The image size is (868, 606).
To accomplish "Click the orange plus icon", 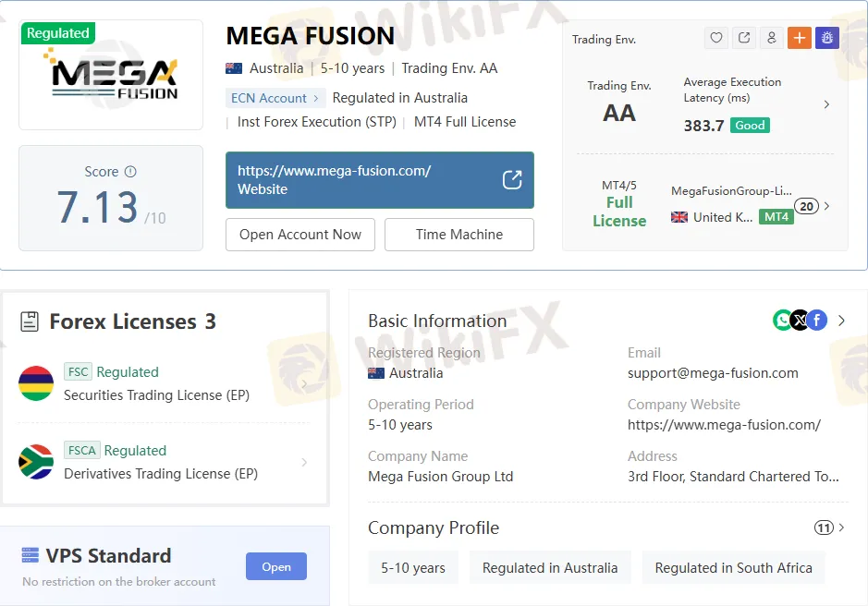I will [x=800, y=38].
